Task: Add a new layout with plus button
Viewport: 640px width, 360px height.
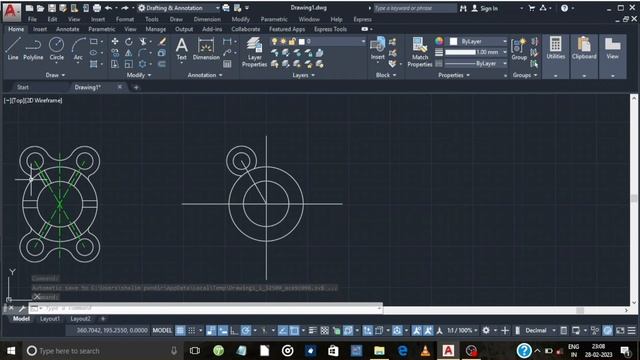Action: 103,319
